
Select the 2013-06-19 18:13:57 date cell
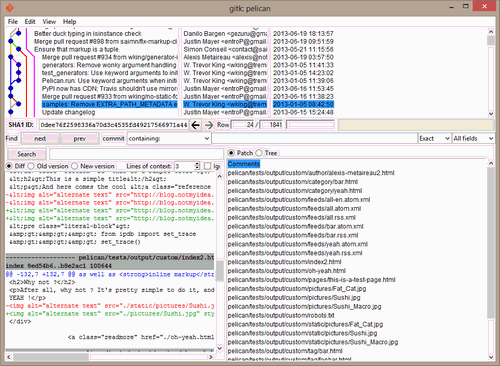click(x=303, y=34)
